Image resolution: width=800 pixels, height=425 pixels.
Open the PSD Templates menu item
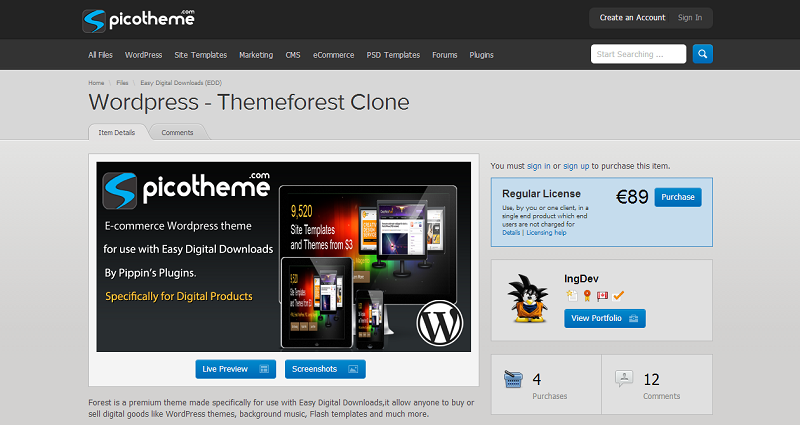(x=393, y=55)
